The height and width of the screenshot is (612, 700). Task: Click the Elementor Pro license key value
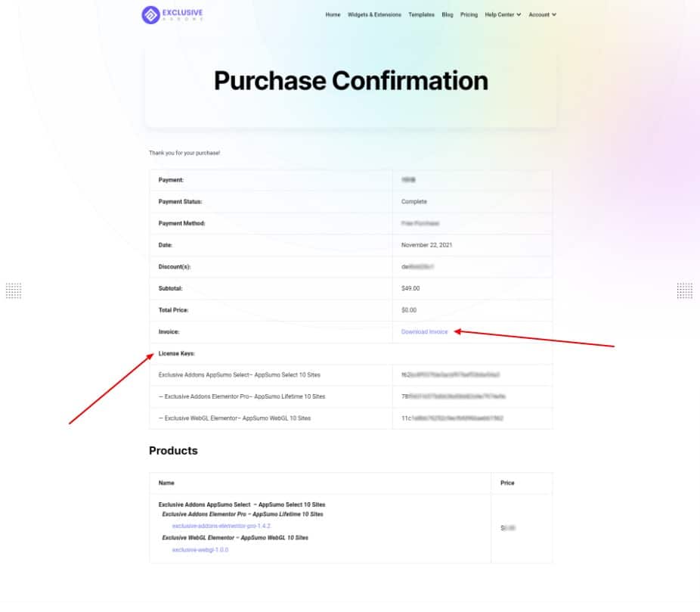tap(453, 396)
